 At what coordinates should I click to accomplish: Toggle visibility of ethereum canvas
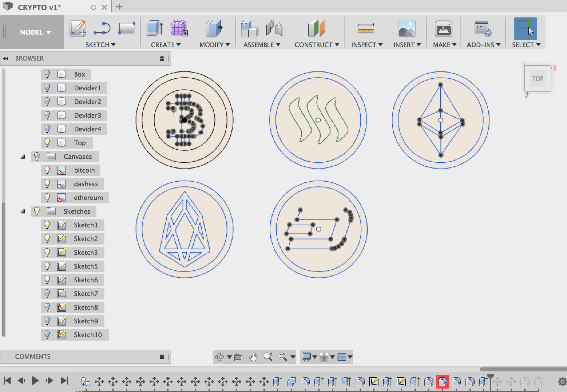47,197
